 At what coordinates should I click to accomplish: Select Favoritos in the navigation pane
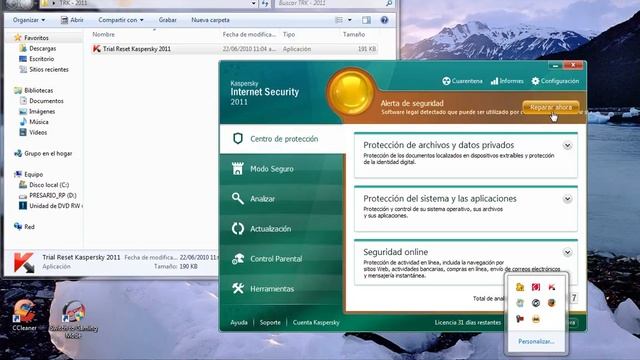(x=36, y=38)
